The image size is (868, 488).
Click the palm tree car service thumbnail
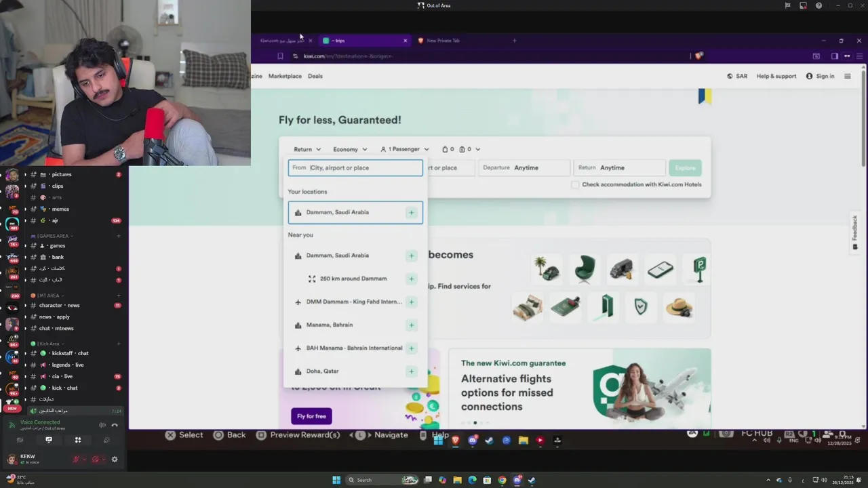547,268
